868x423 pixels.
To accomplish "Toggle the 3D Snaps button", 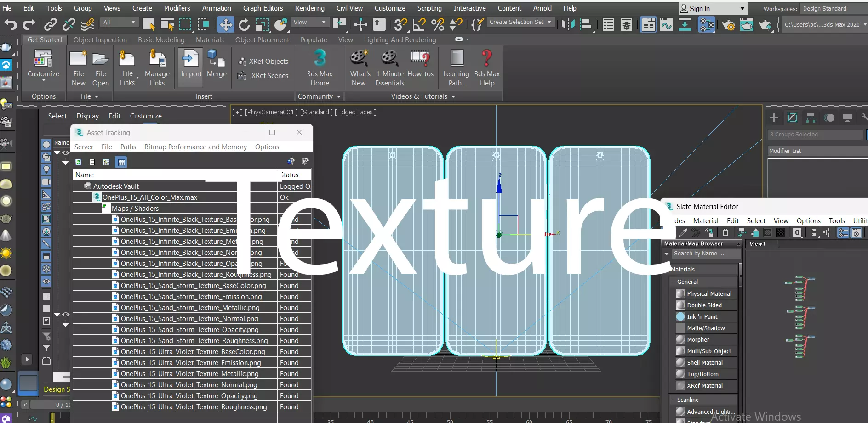I will point(400,24).
